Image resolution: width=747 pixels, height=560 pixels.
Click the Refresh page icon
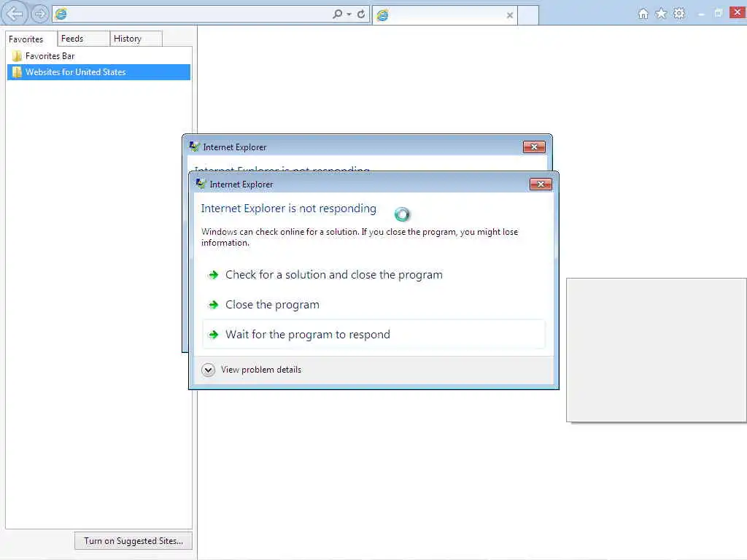tap(361, 14)
